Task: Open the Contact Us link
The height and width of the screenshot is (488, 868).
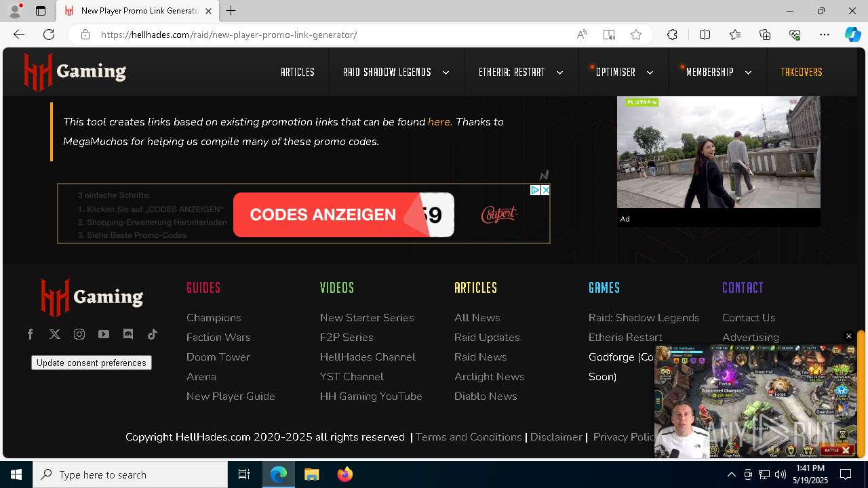Action: [x=749, y=318]
